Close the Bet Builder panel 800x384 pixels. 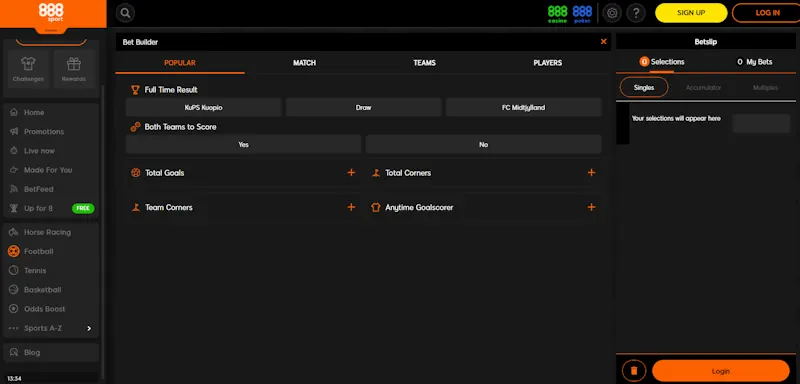604,42
